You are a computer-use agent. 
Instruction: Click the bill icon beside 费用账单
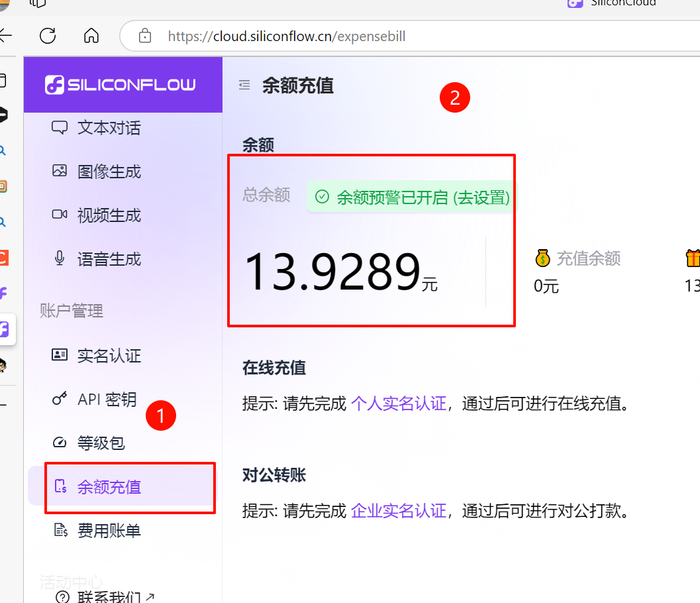click(60, 530)
